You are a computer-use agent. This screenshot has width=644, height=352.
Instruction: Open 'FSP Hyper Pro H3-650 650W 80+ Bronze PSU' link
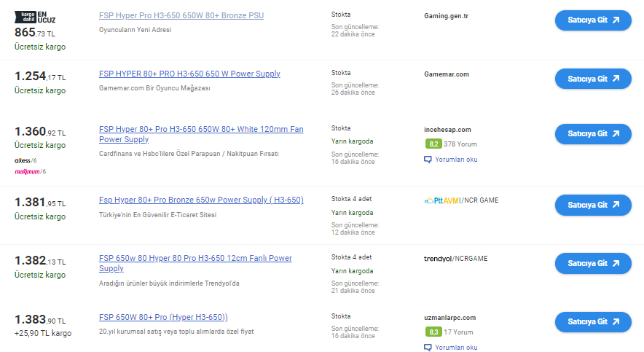tap(181, 15)
